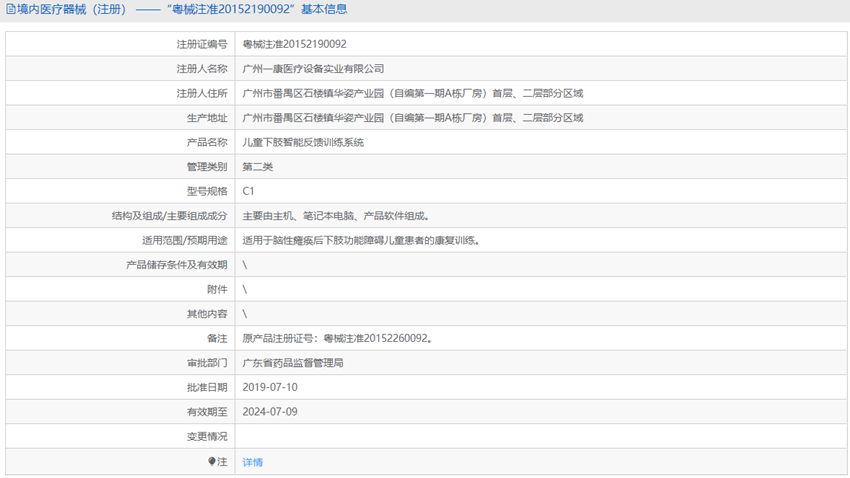The image size is (850, 478).
Task: Select the model value C1
Action: click(248, 191)
